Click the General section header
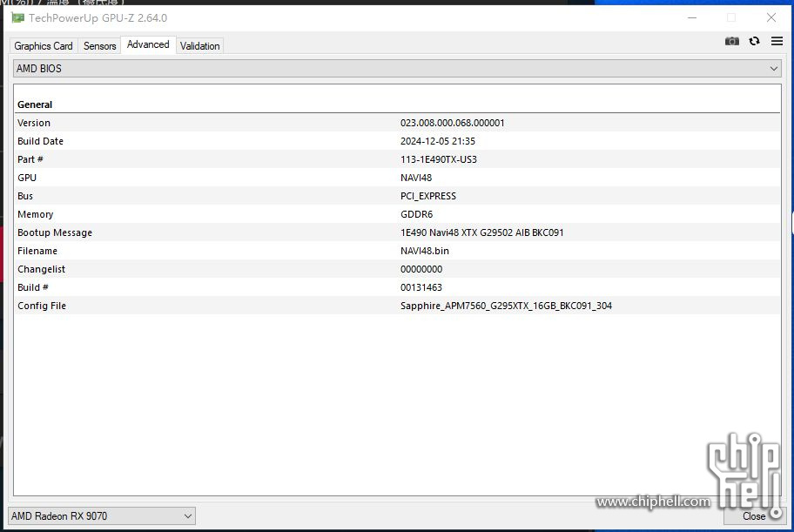The image size is (794, 532). coord(35,104)
